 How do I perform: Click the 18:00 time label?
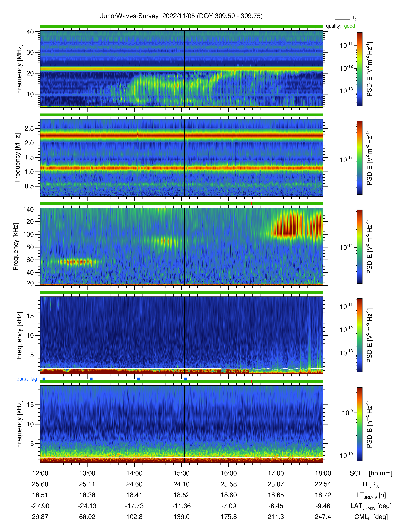[323, 473]
